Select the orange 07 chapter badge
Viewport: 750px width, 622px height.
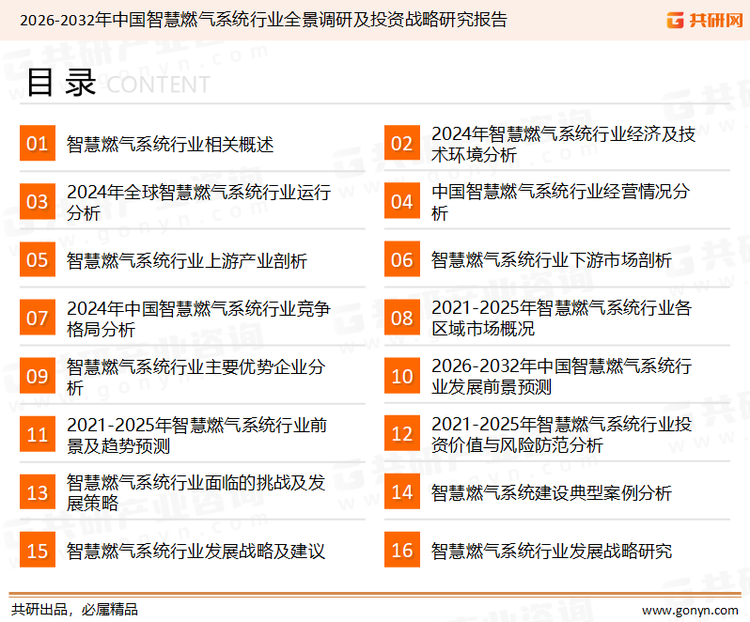[37, 318]
